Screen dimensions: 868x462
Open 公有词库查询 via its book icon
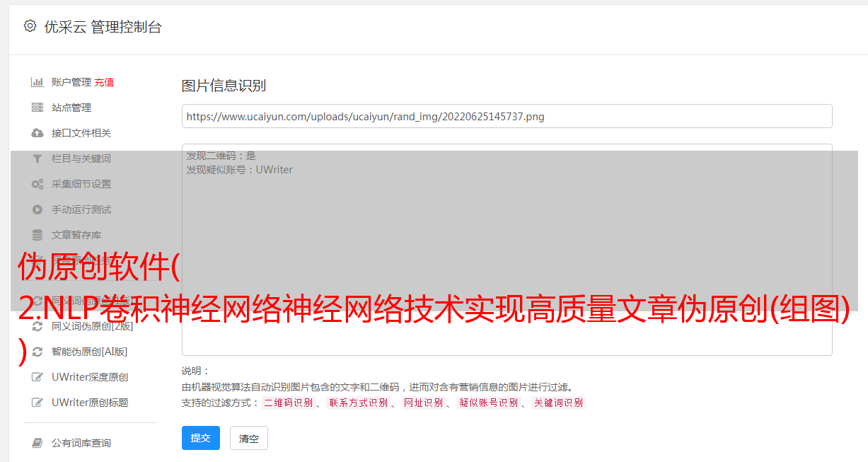click(x=37, y=443)
